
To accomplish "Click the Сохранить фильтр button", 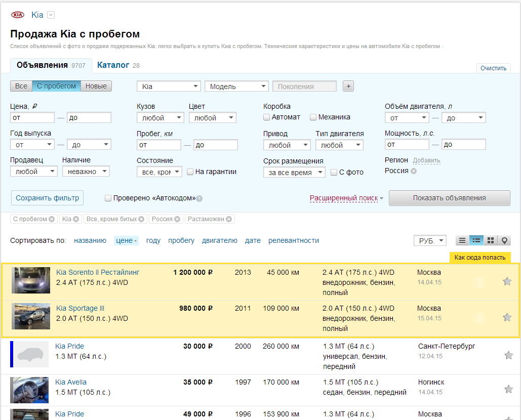I will coord(47,198).
